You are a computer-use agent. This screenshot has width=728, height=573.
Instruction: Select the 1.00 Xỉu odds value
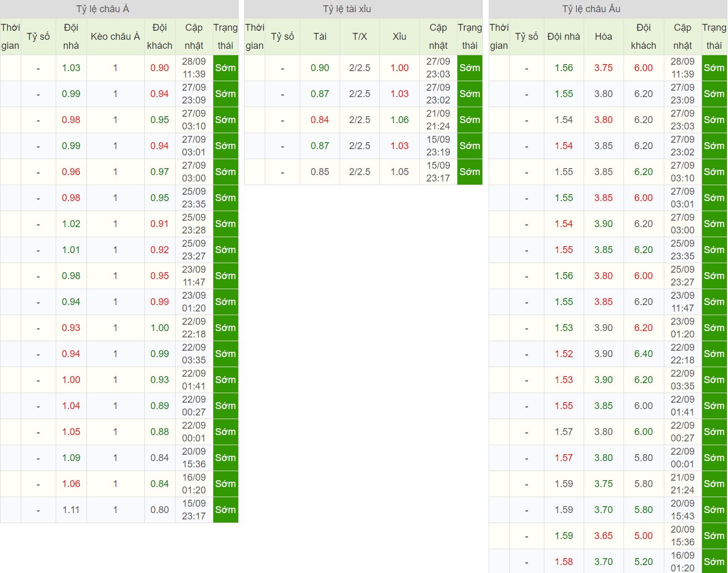[x=400, y=68]
